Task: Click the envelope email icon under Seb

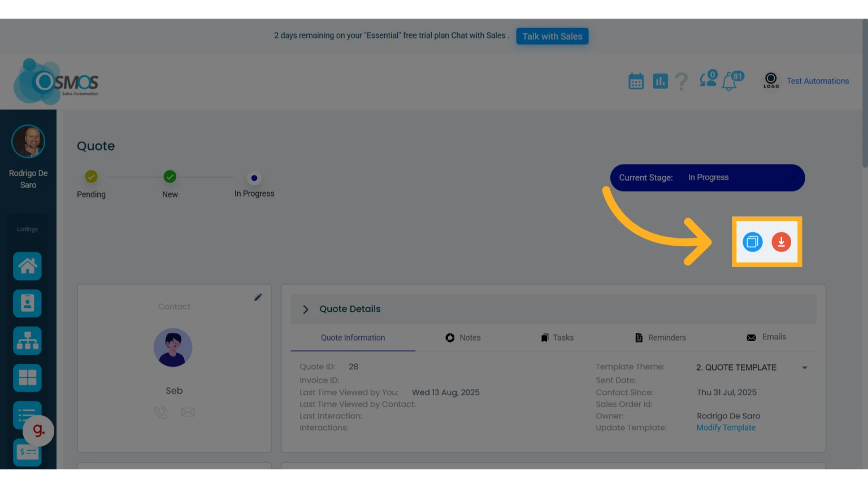Action: pyautogui.click(x=188, y=412)
